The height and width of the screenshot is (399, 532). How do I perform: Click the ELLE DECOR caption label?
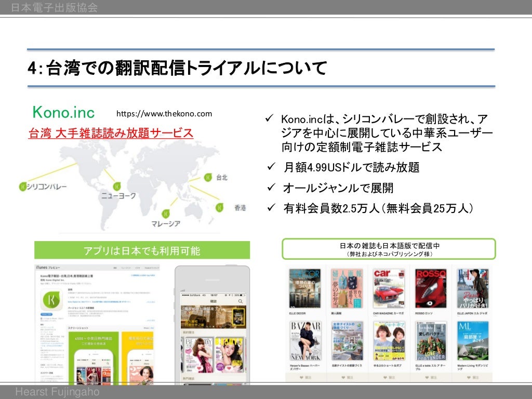click(x=297, y=313)
